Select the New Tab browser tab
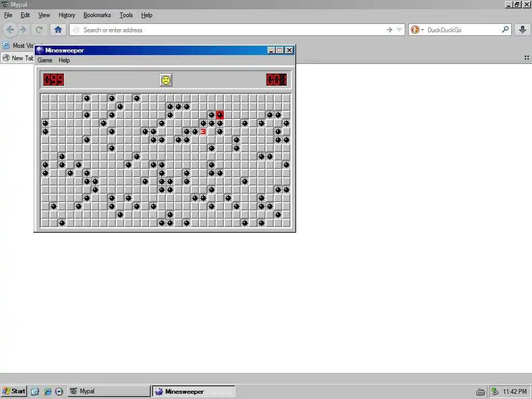This screenshot has width=532, height=399. [x=18, y=58]
